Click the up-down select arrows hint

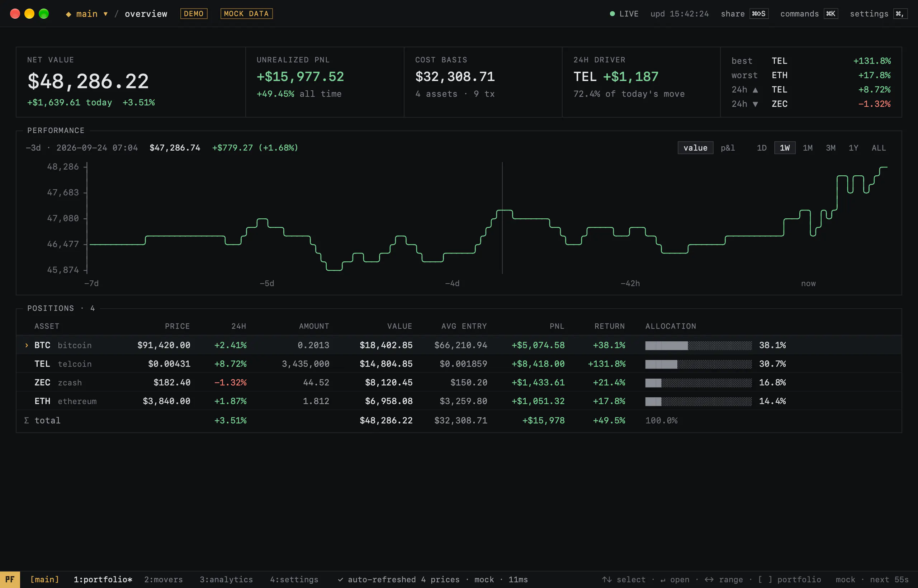click(607, 580)
